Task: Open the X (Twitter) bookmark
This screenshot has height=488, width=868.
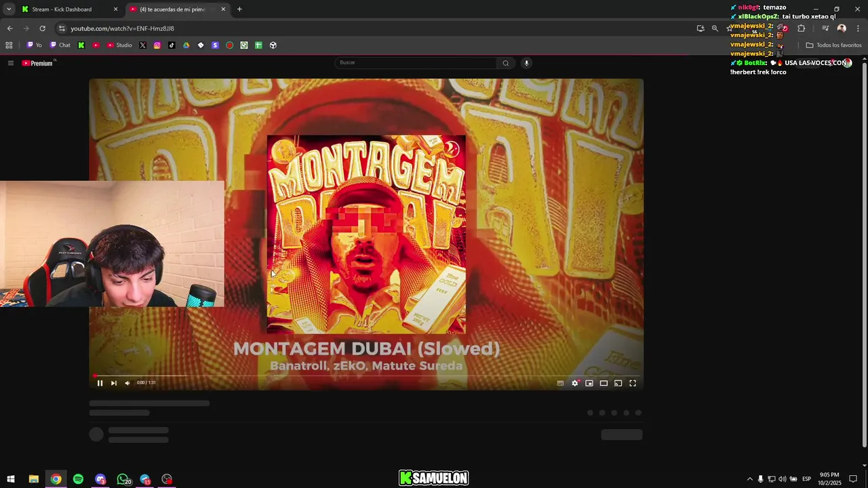Action: click(142, 45)
